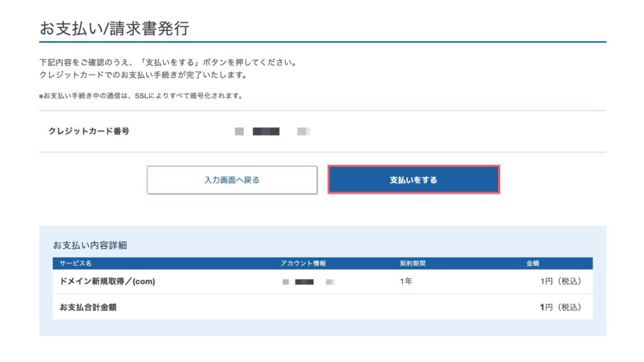The height and width of the screenshot is (362, 644).
Task: Click the お支払い内容詳細 heading
Action: coord(90,245)
